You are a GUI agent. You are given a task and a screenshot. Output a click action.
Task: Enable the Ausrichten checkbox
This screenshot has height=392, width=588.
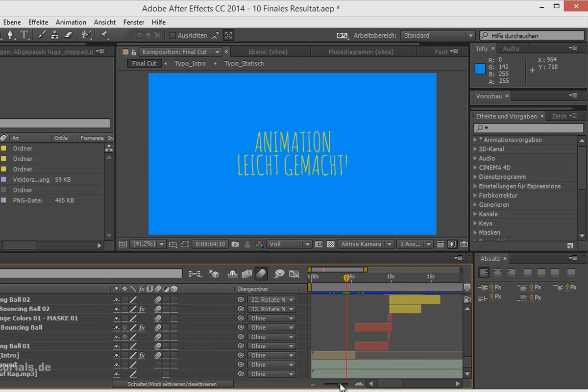tap(172, 35)
